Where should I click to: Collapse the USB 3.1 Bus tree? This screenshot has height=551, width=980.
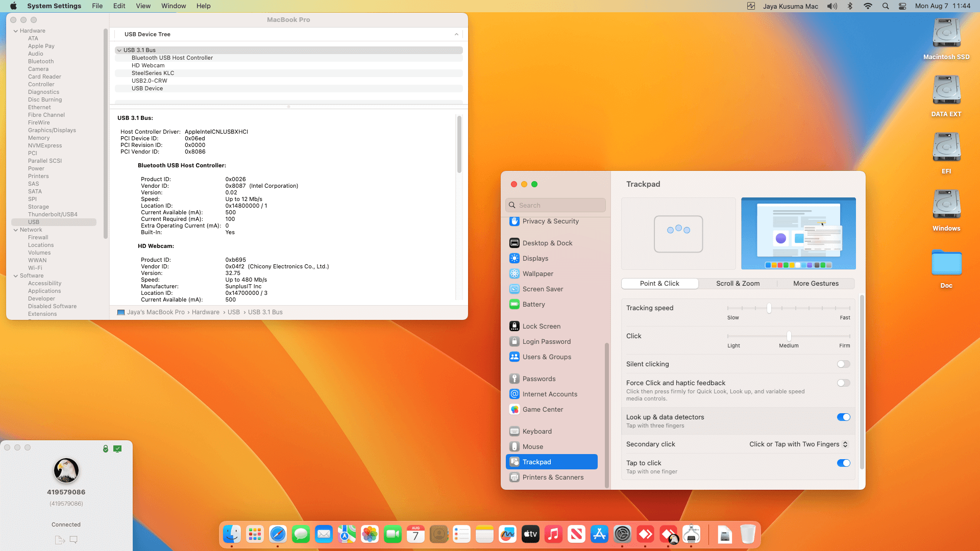pyautogui.click(x=119, y=50)
